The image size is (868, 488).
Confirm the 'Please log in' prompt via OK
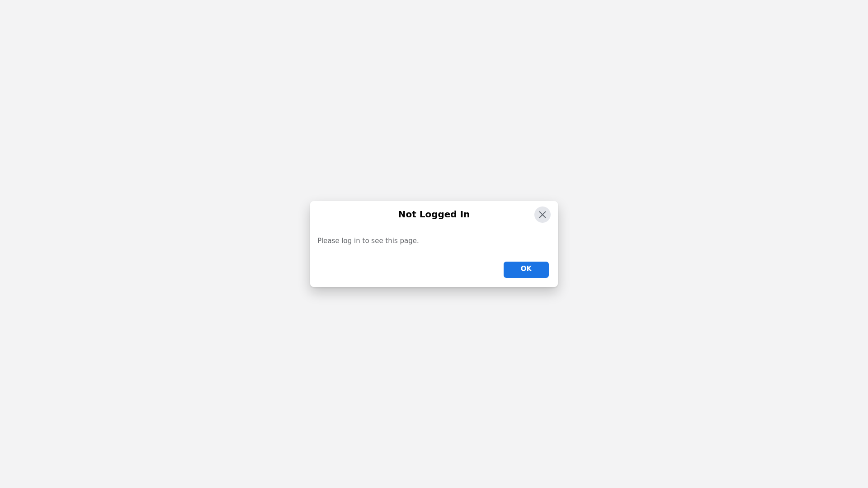[526, 269]
